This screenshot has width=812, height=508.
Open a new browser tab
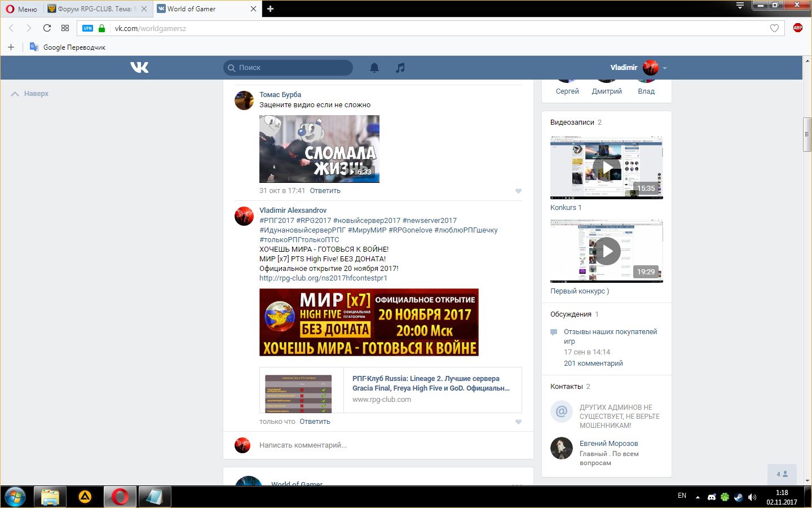point(271,9)
